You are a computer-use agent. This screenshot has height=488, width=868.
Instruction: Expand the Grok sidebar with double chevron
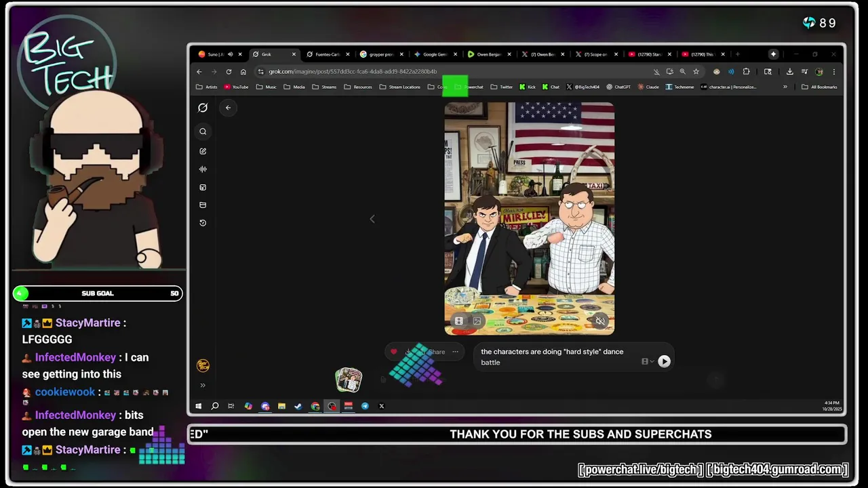pos(202,385)
